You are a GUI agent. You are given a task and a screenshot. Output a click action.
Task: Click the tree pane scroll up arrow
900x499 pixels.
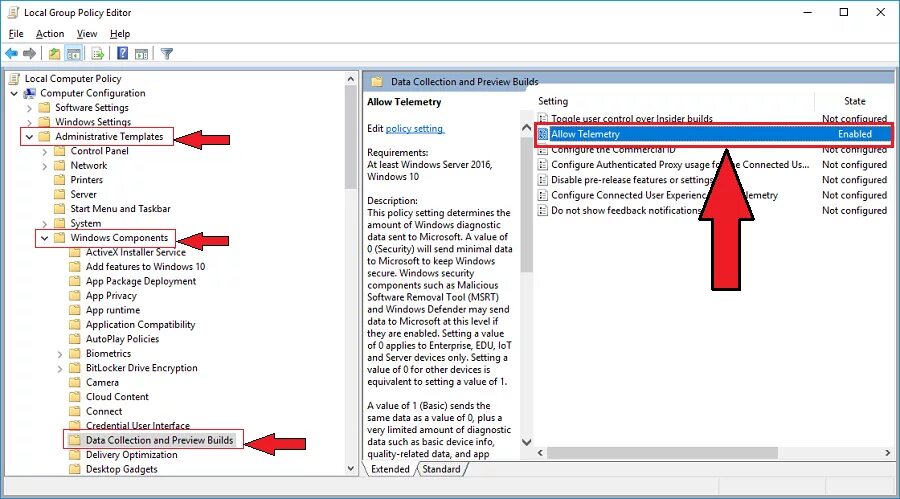pos(351,79)
